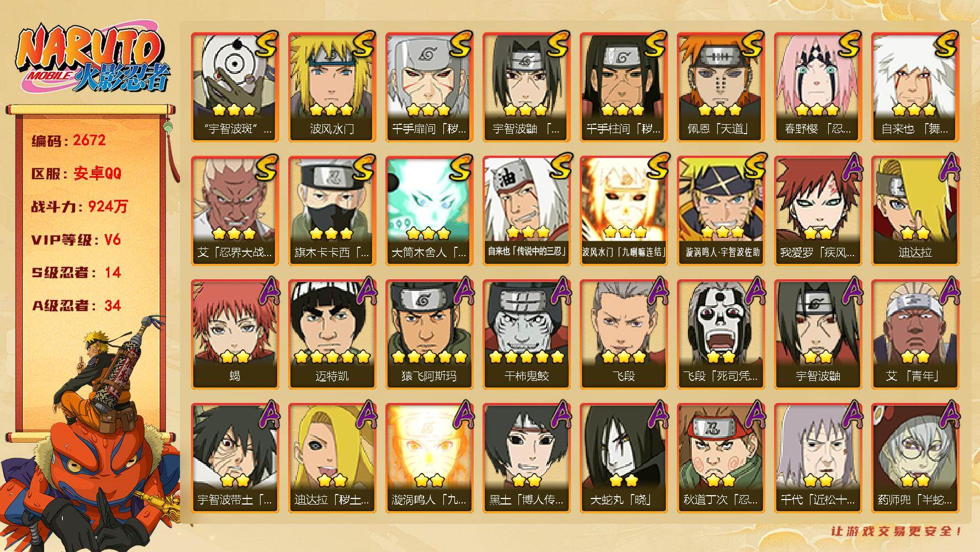Select the VIP等级 V6 info row
The width and height of the screenshot is (980, 552).
(x=76, y=240)
